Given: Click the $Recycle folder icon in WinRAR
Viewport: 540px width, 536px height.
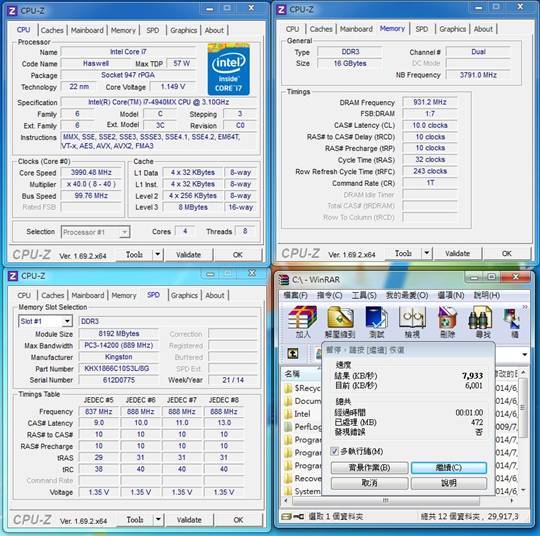Looking at the screenshot, I should 288,389.
